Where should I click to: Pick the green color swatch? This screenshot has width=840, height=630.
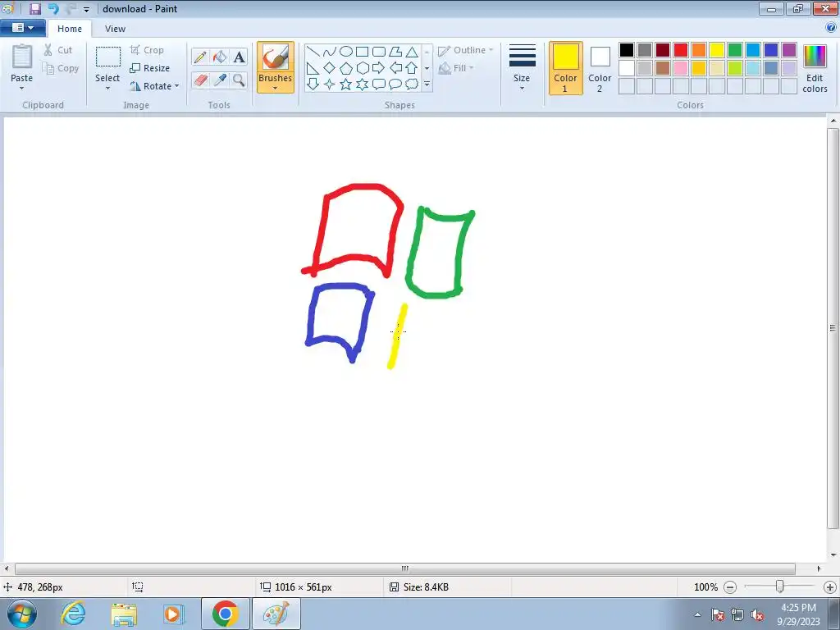tap(734, 50)
